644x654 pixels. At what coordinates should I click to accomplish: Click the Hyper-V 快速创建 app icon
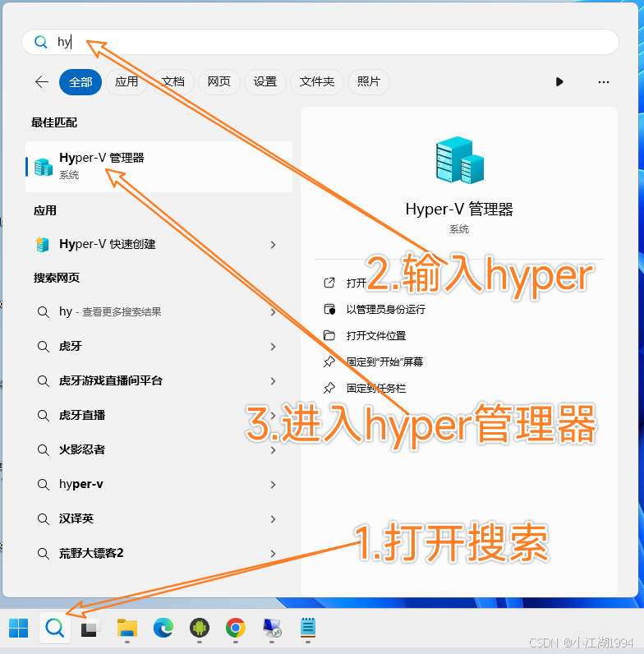[x=43, y=244]
